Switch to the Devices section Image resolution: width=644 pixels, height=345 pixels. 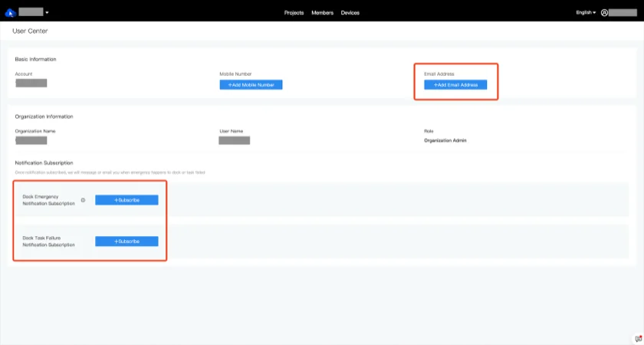[350, 13]
